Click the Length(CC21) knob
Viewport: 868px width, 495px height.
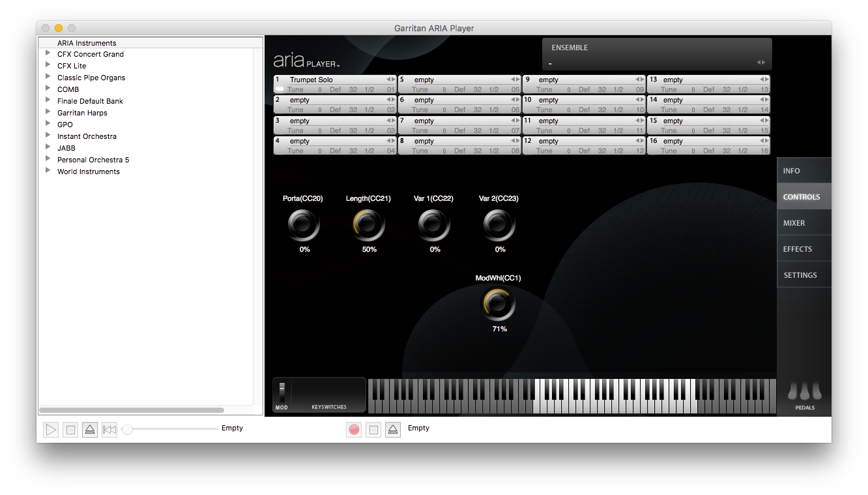[x=369, y=225]
